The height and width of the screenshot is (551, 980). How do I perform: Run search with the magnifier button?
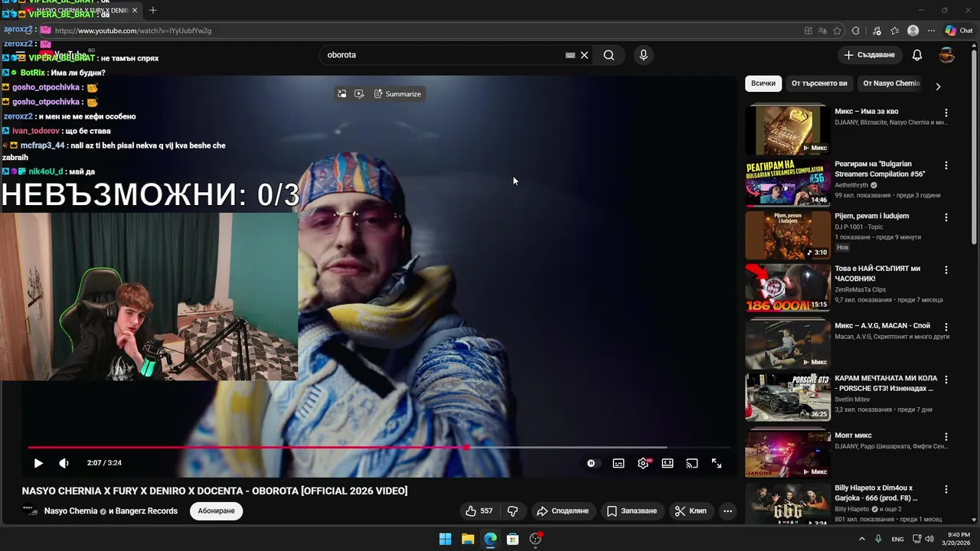tap(609, 55)
